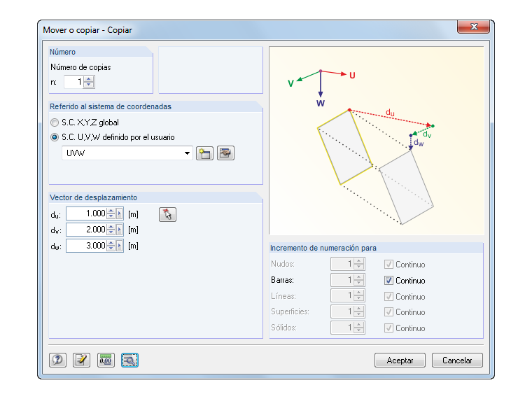Toggle Continuo checkbox for Líneas
The image size is (532, 399).
click(x=388, y=297)
